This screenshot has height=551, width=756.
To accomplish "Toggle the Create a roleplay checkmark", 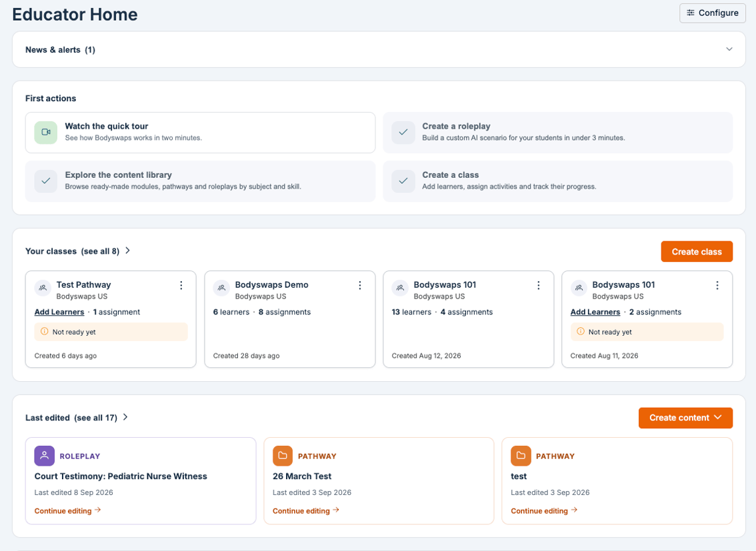I will tap(403, 133).
